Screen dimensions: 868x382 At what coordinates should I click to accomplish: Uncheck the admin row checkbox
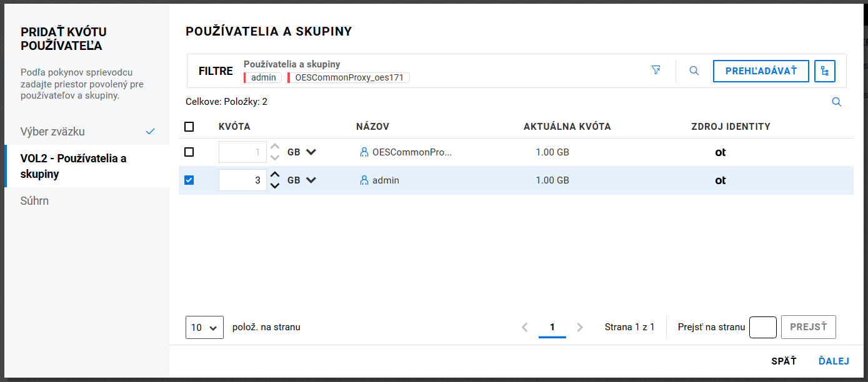pos(189,180)
